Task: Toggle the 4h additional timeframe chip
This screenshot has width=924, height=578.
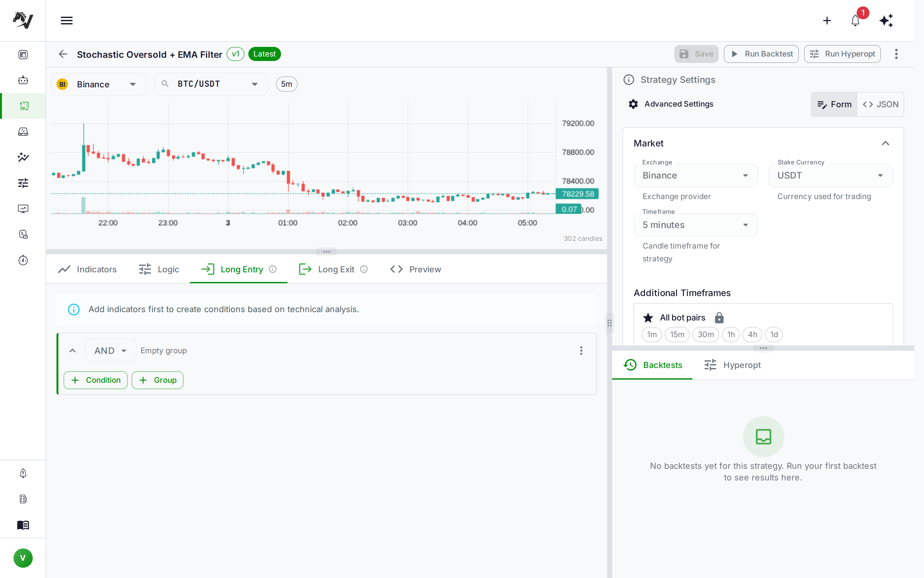Action: click(x=752, y=335)
